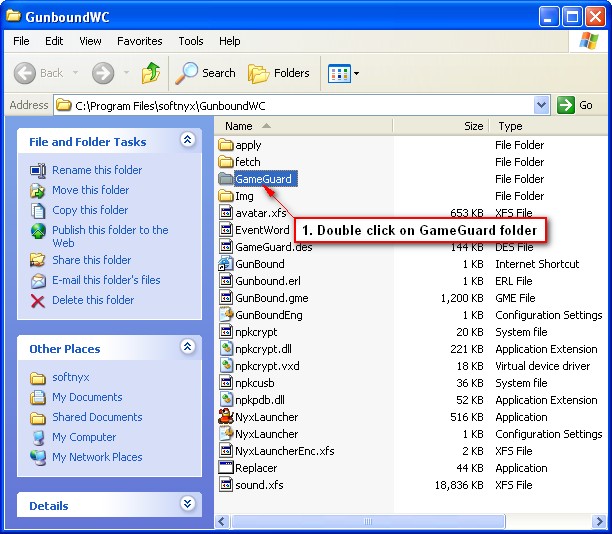Viewport: 612px width, 534px height.
Task: Click the Publish to Web globe icon
Action: 38,231
